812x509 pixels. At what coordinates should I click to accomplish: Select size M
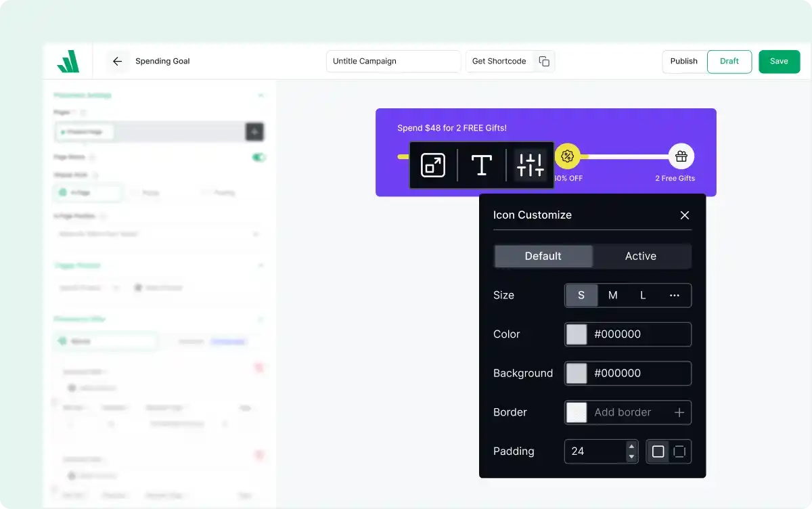612,295
